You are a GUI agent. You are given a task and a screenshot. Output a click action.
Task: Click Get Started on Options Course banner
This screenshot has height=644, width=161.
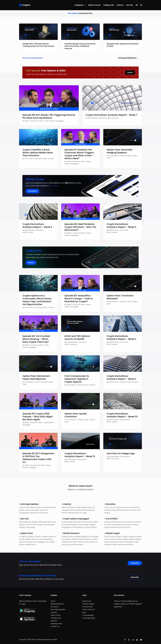[x=32, y=191]
